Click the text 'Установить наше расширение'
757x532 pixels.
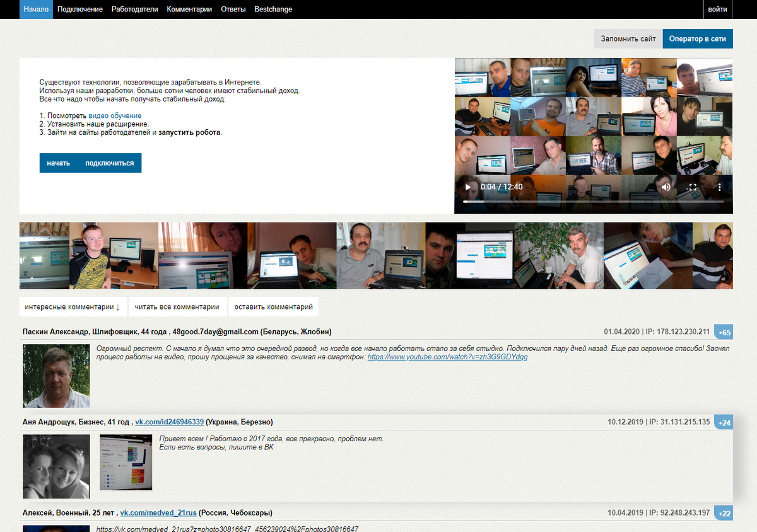(98, 124)
